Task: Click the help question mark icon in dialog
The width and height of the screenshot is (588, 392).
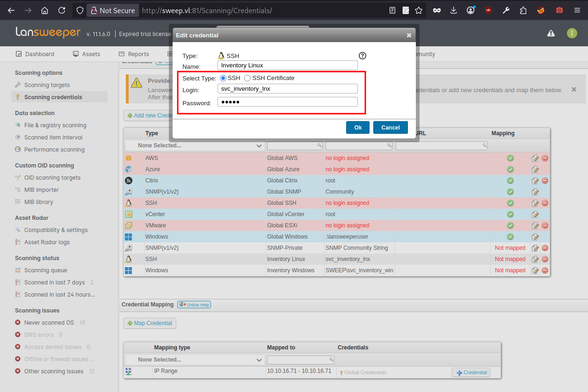Action: (x=363, y=56)
